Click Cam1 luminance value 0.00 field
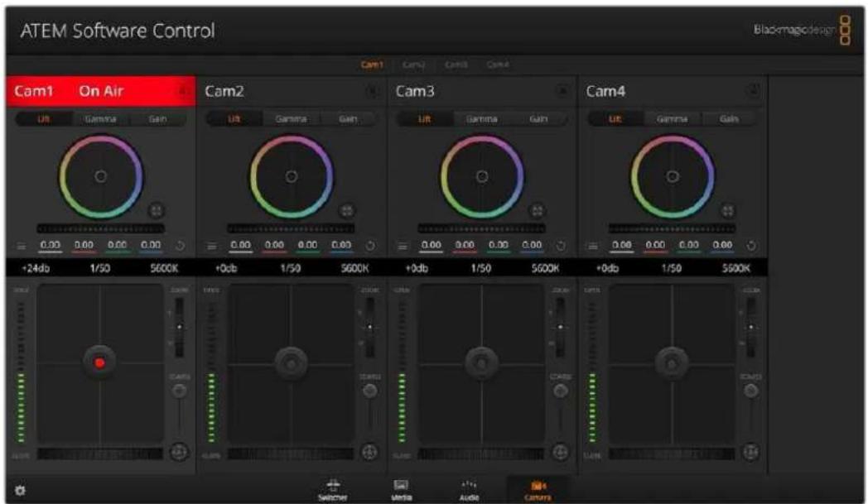Image resolution: width=868 pixels, height=504 pixels. tap(51, 245)
